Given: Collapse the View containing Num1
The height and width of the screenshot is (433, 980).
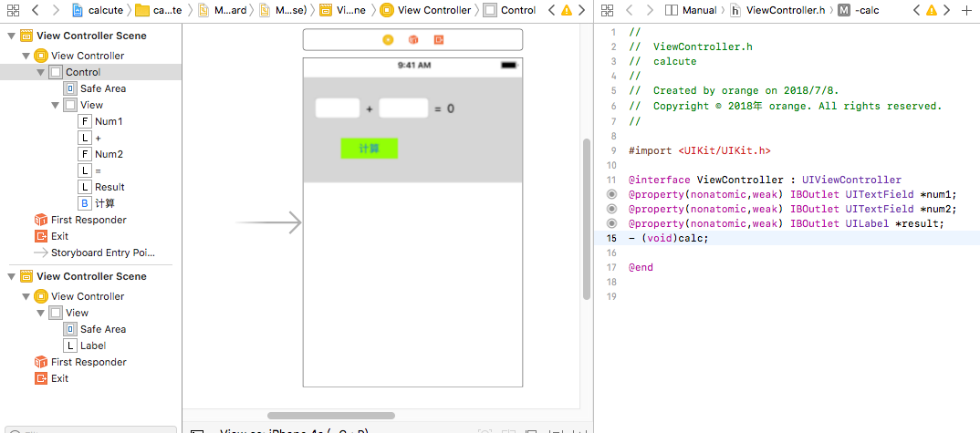Looking at the screenshot, I should (x=55, y=105).
